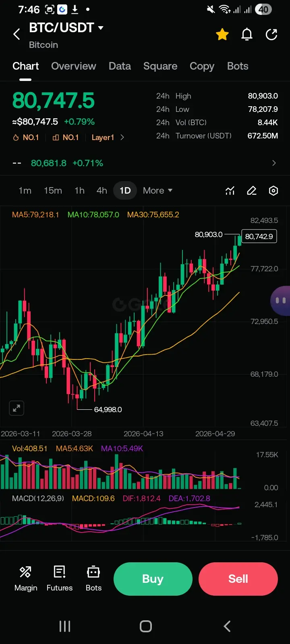Screen dimensions: 290x644
Task: Tap the 80,903.0 high marker on chart
Action: [x=209, y=234]
